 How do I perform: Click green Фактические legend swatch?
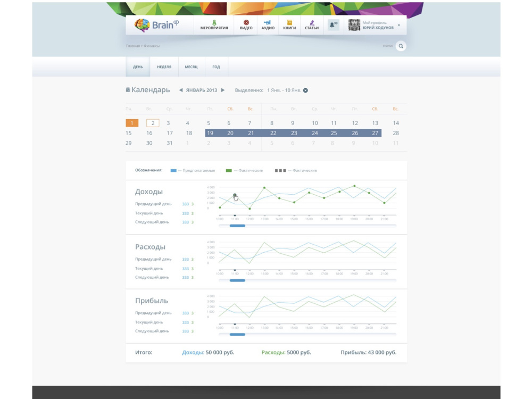229,171
